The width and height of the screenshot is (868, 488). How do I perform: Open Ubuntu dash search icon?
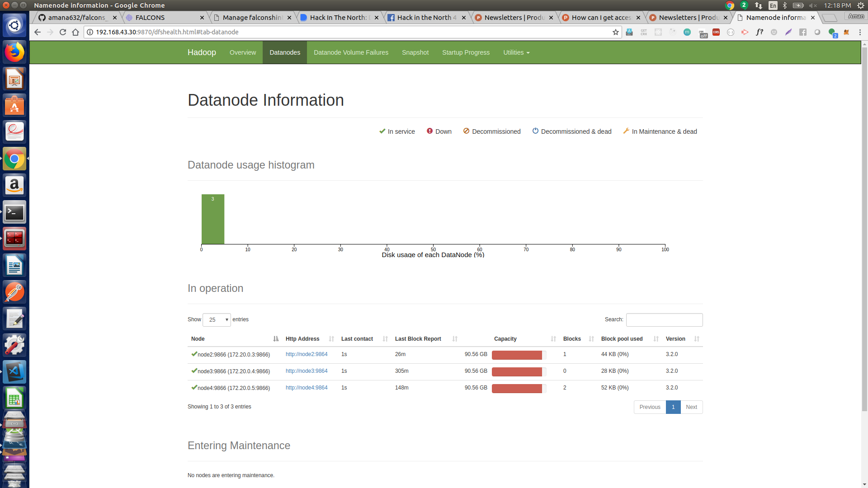14,25
